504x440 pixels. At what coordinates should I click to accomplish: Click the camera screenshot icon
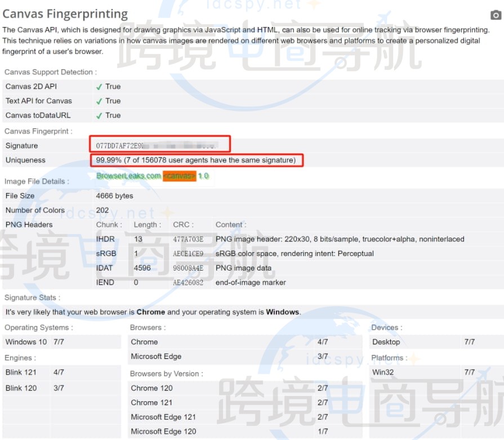(x=496, y=15)
